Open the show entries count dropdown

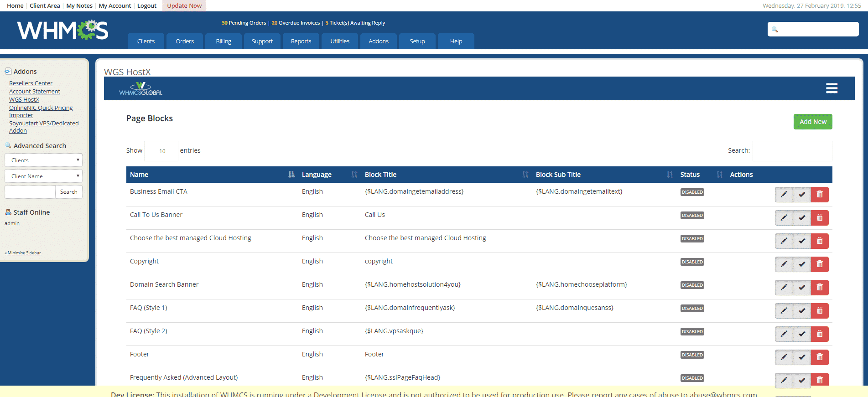(161, 151)
